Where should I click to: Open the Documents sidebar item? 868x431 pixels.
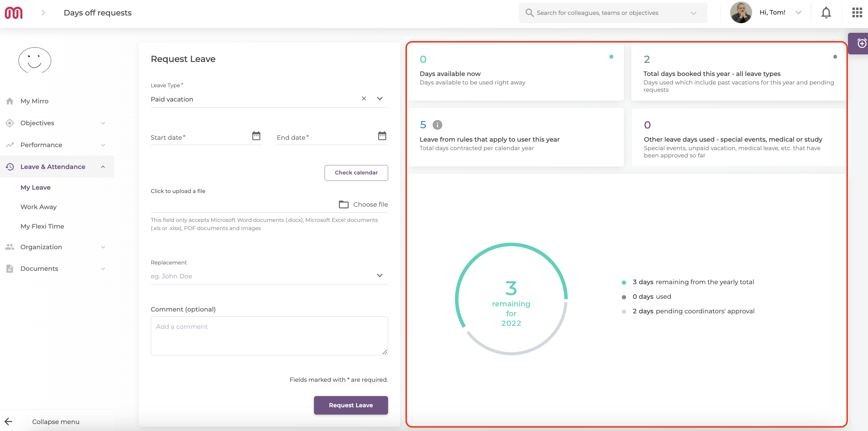[x=39, y=269]
